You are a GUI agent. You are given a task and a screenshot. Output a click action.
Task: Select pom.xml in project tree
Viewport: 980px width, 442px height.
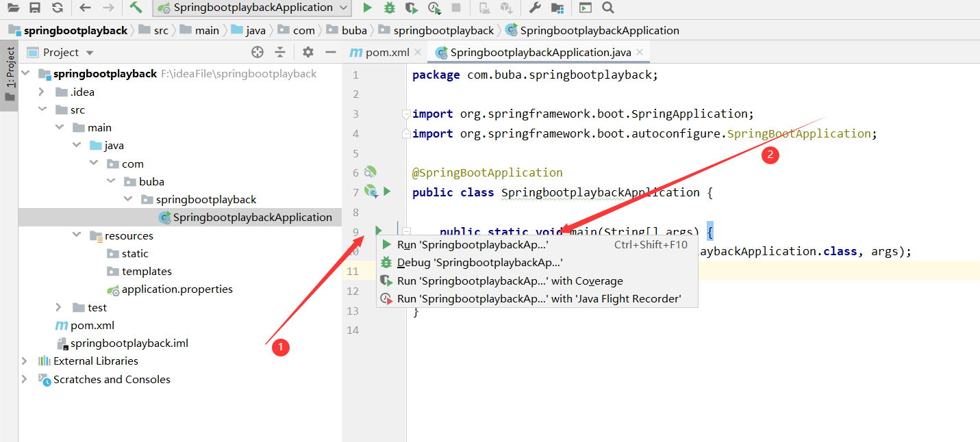pos(85,325)
